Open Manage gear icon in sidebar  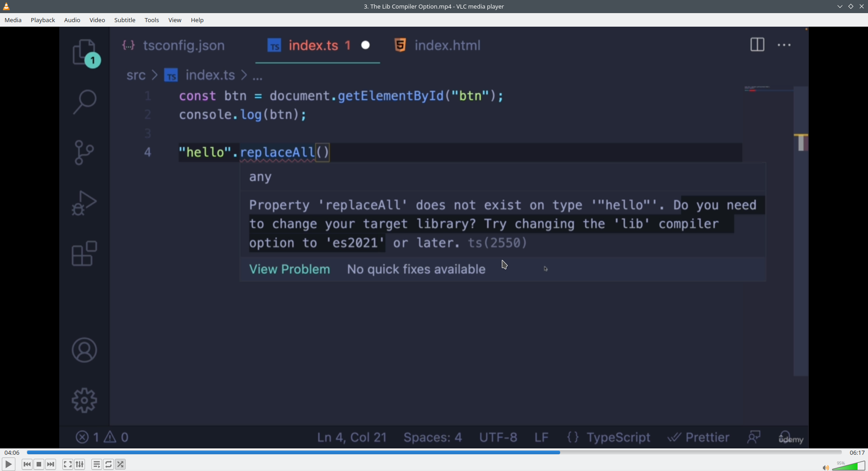(85, 400)
